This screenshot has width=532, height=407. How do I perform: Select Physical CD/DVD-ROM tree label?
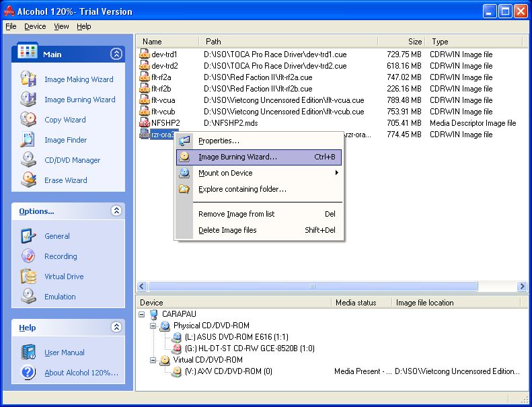(x=211, y=326)
